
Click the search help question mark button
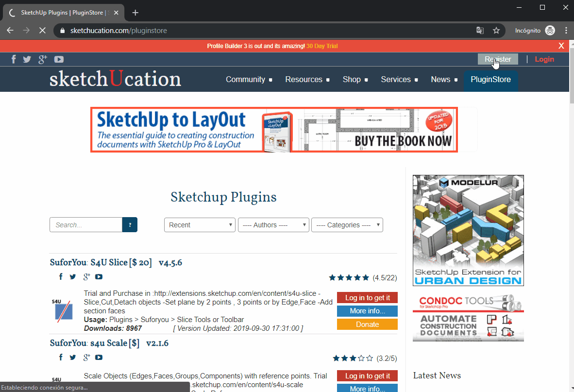(x=130, y=225)
